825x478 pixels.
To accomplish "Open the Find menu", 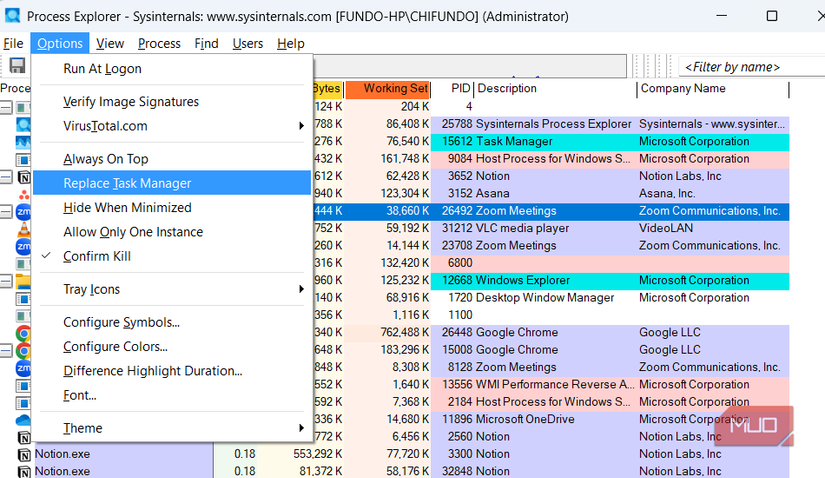I will click(x=206, y=43).
